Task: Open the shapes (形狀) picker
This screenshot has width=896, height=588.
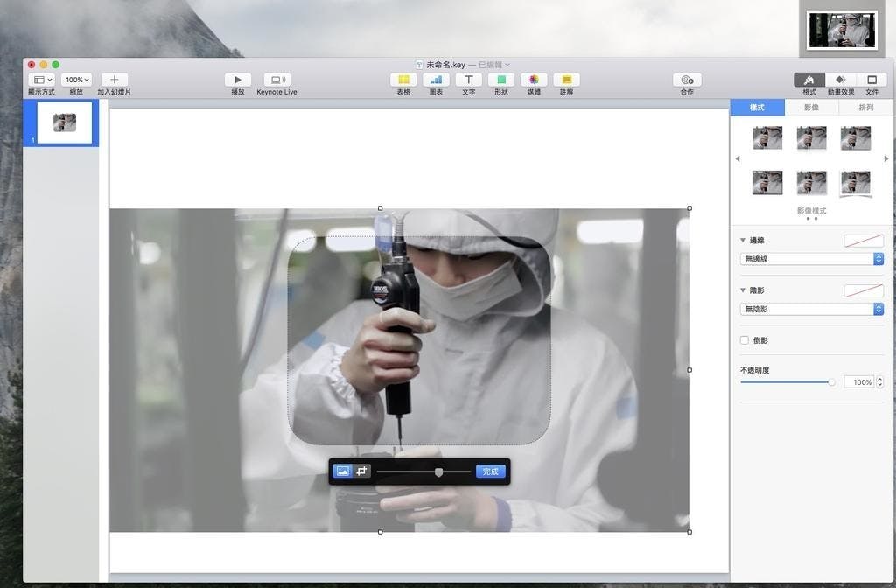Action: (500, 80)
